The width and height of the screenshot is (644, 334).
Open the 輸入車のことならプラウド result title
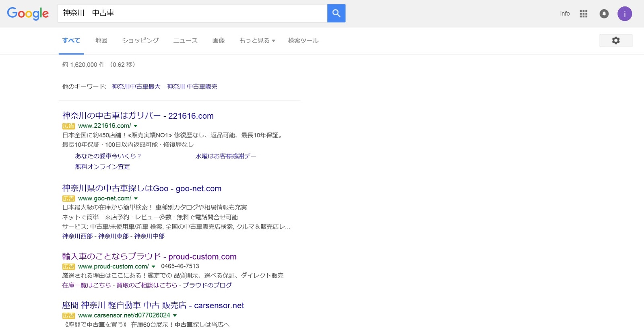click(x=149, y=257)
